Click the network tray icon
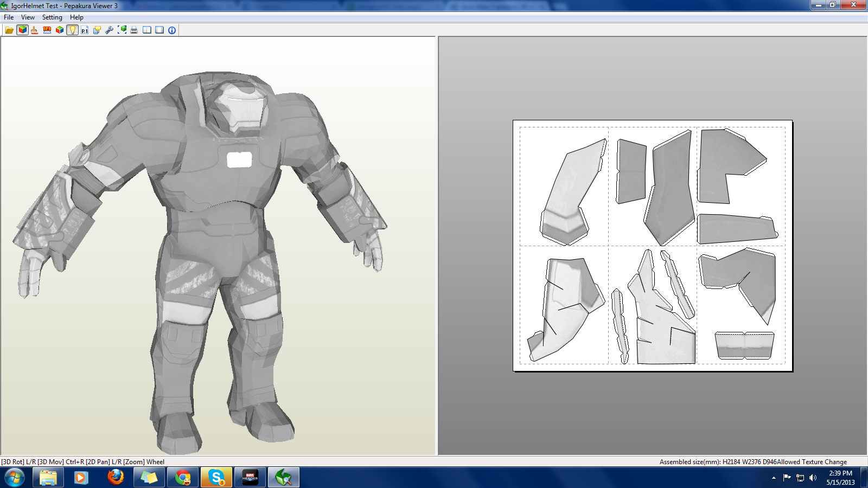 tap(800, 478)
